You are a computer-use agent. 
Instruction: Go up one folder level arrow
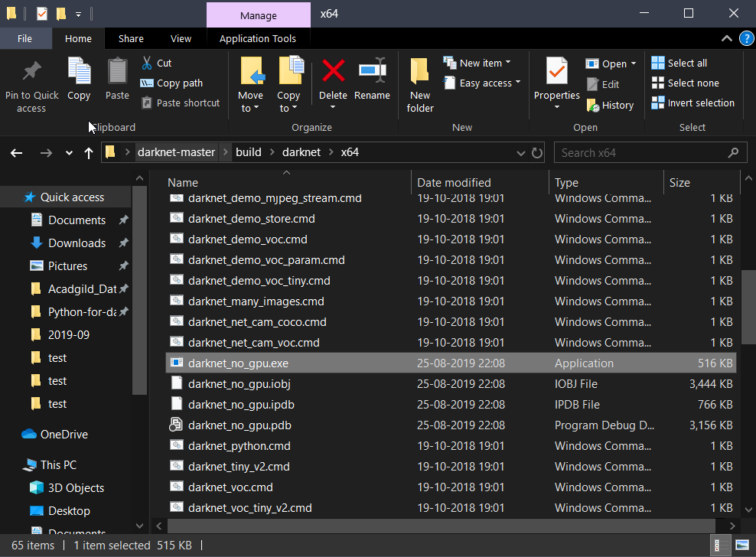[x=88, y=153]
